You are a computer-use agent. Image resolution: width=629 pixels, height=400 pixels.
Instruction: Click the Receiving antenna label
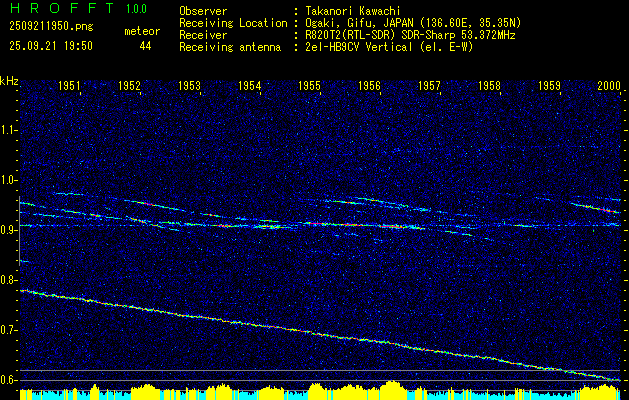[230, 47]
